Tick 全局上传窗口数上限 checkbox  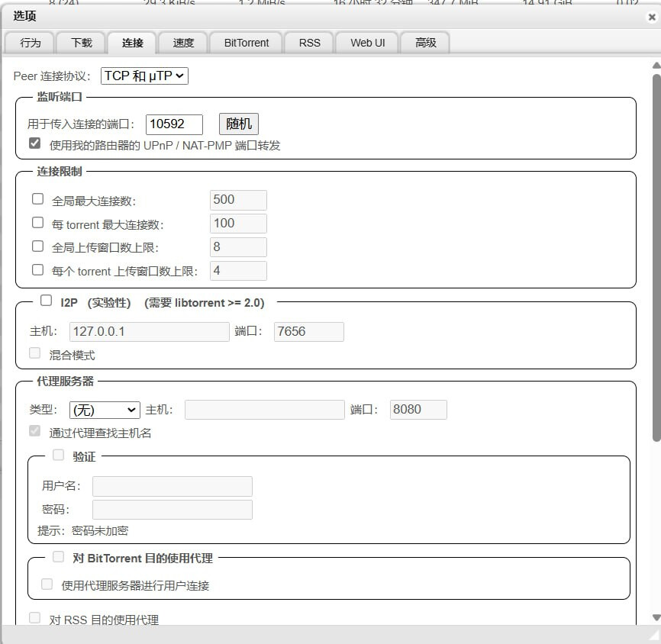37,246
